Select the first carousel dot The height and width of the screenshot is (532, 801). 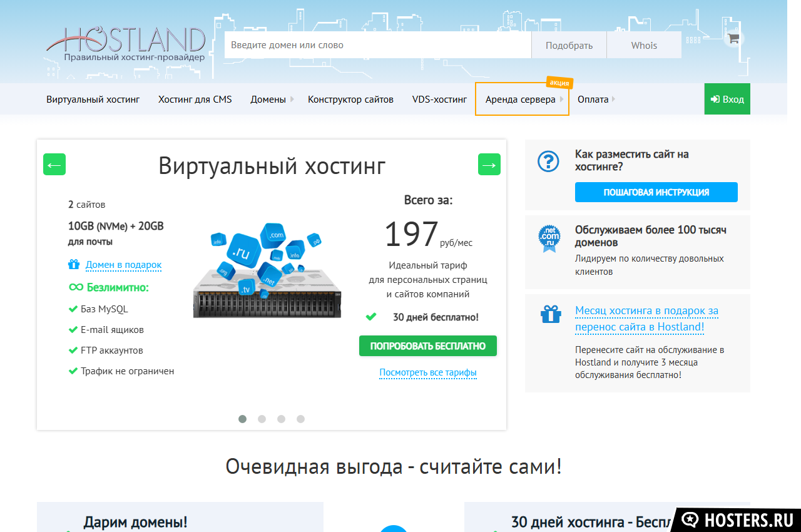point(242,419)
